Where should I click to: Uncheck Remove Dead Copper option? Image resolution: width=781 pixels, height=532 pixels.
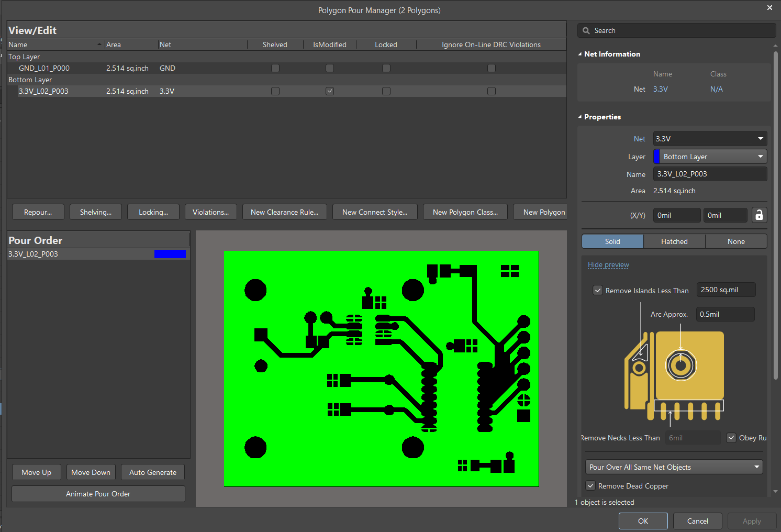coord(590,486)
